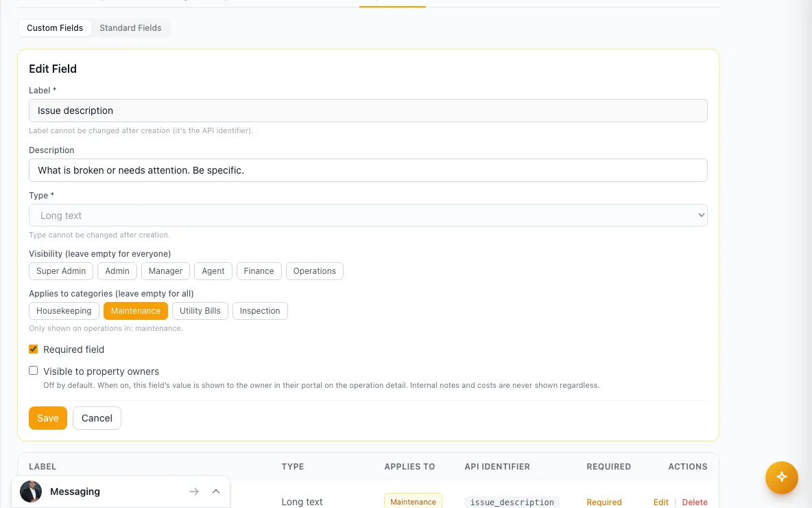Click the LABEL column header

coord(43,467)
